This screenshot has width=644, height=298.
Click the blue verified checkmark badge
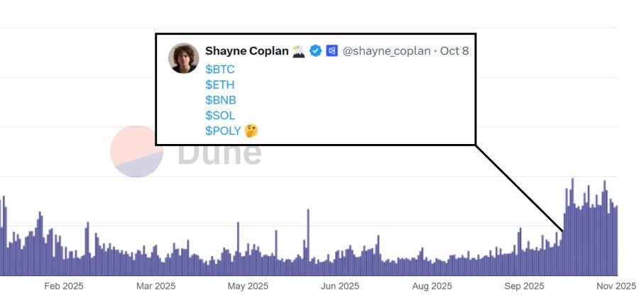[315, 51]
